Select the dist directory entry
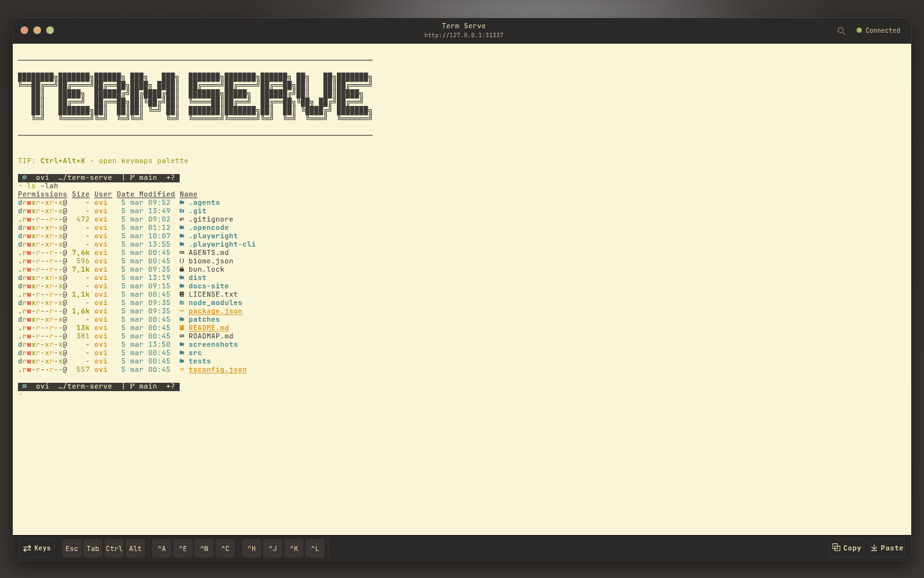Screen dimensions: 924x578 pos(198,277)
